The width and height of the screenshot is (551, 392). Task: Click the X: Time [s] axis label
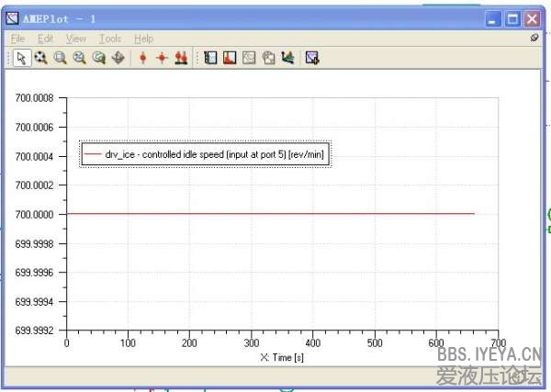tap(282, 357)
